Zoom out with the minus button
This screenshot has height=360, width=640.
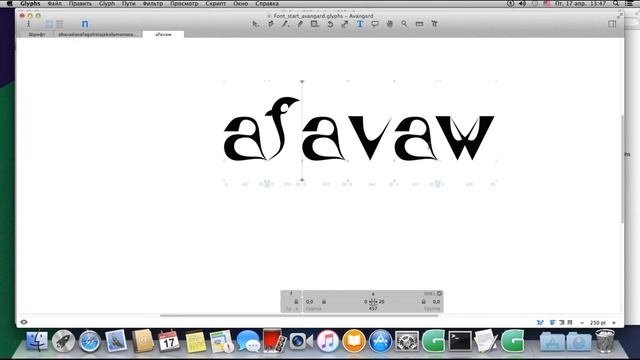click(582, 323)
